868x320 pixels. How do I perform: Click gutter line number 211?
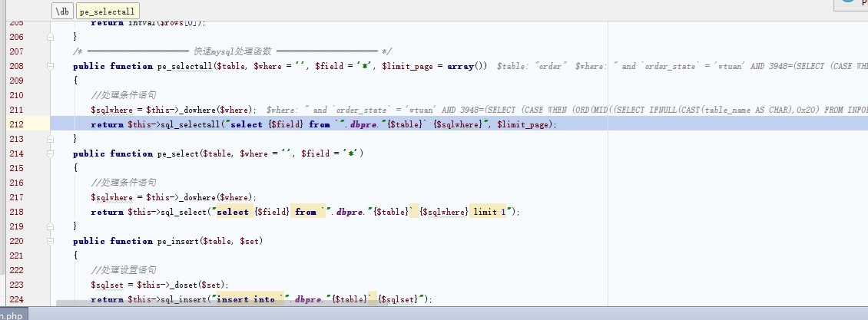(17, 110)
